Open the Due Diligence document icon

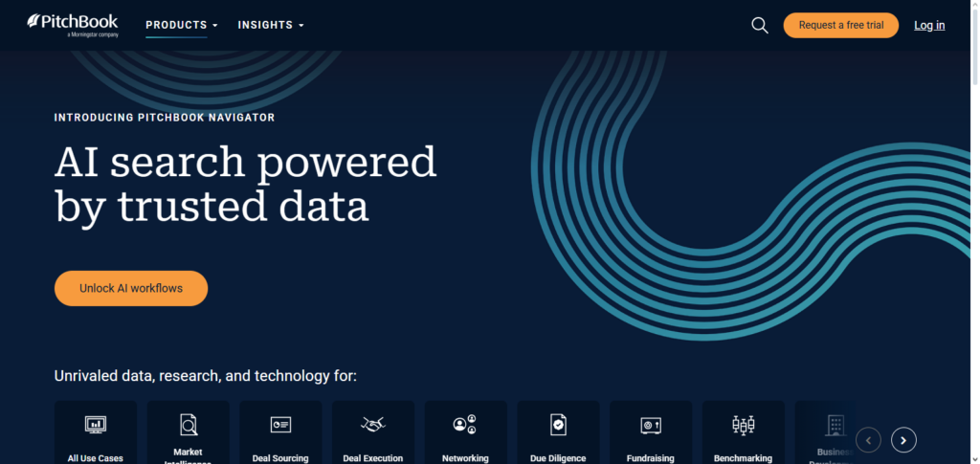558,425
